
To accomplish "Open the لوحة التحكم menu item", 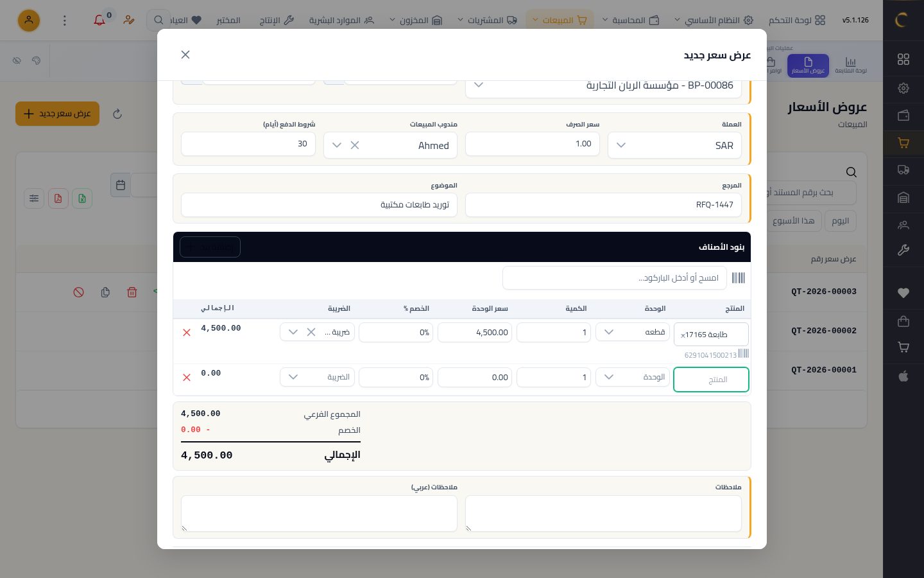I will pyautogui.click(x=797, y=21).
